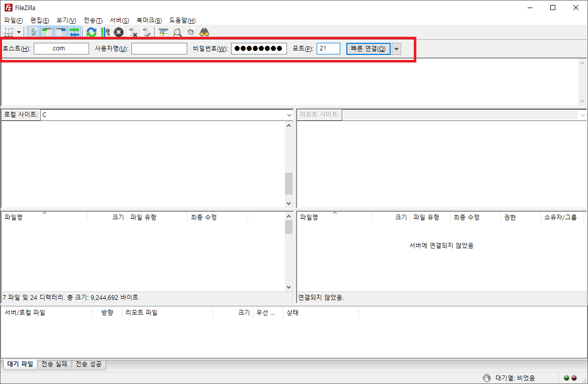Toggle directory comparison
This screenshot has width=588, height=384.
[177, 32]
